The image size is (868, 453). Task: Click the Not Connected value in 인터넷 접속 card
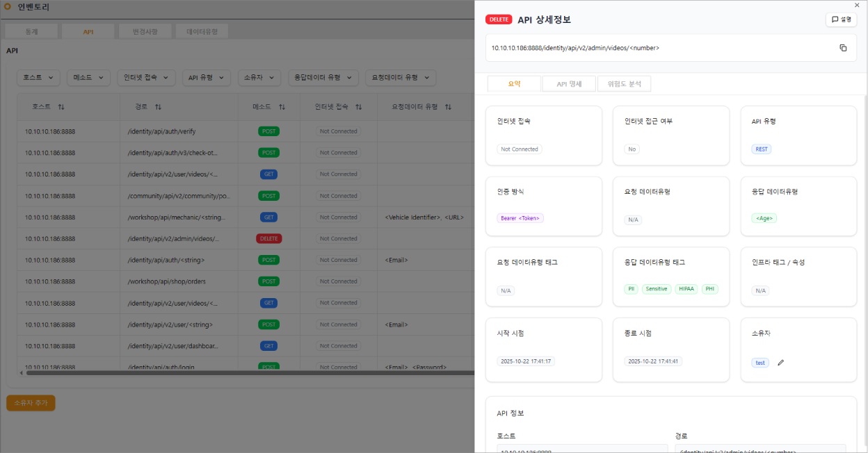(x=520, y=149)
